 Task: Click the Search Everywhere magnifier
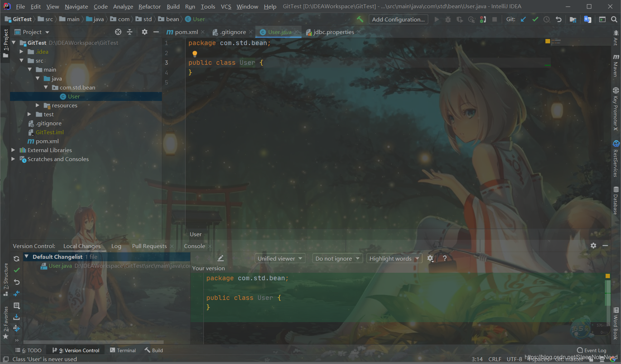(614, 19)
